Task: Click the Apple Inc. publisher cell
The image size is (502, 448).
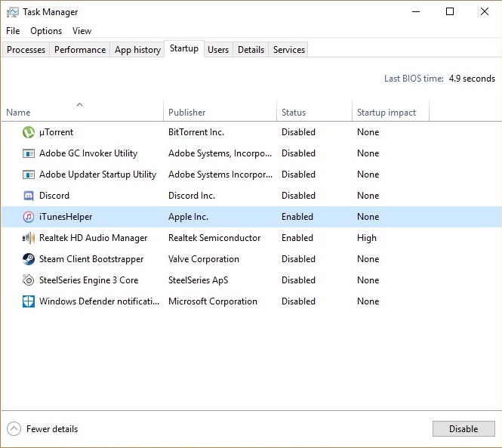Action: (188, 217)
